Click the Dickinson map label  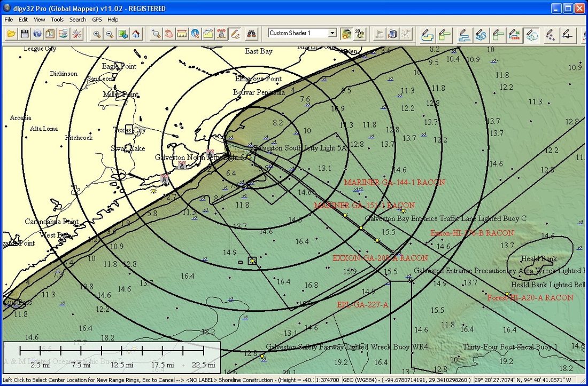(64, 73)
